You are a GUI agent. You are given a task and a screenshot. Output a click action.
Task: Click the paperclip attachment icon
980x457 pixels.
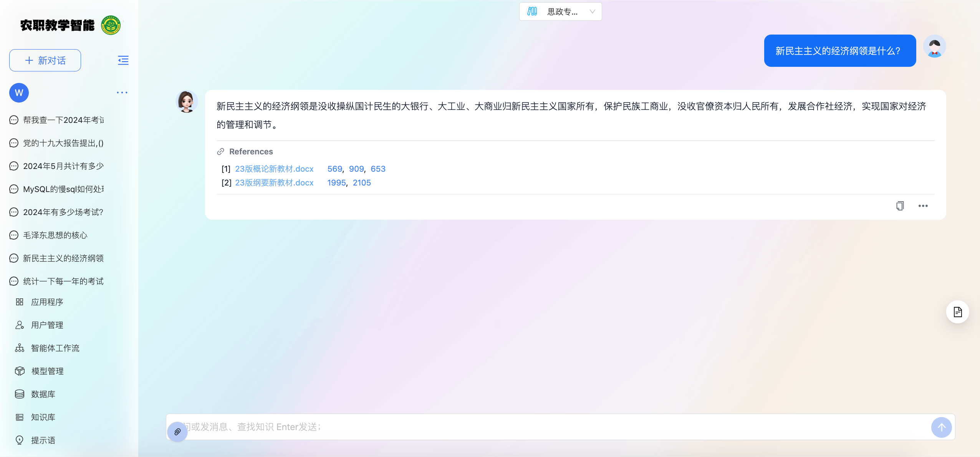tap(177, 432)
